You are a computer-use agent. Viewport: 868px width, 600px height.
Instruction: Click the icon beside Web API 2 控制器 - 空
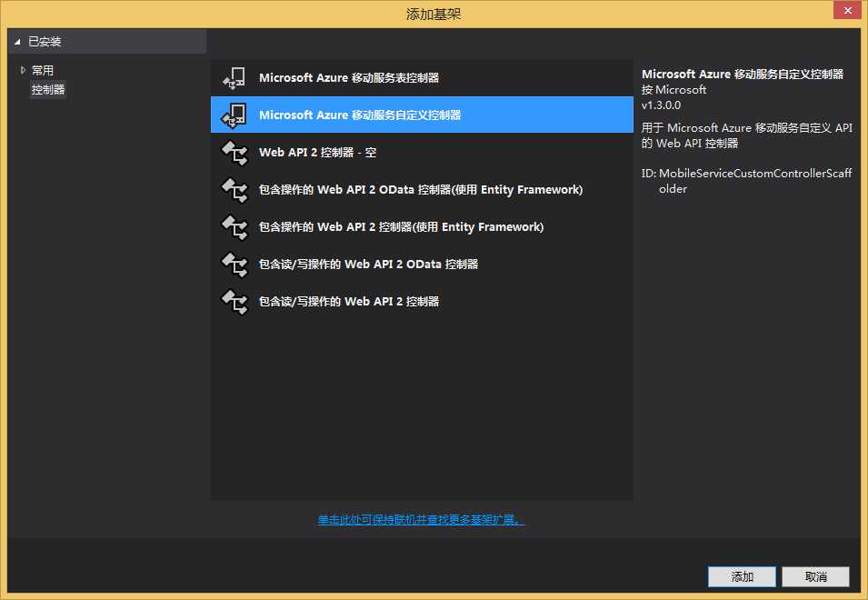point(234,153)
